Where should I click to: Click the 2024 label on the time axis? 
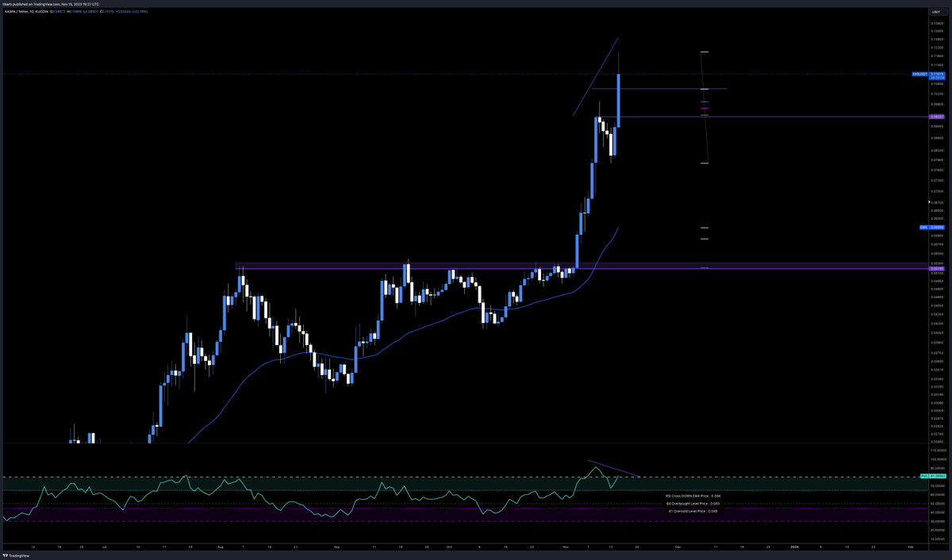coord(795,547)
